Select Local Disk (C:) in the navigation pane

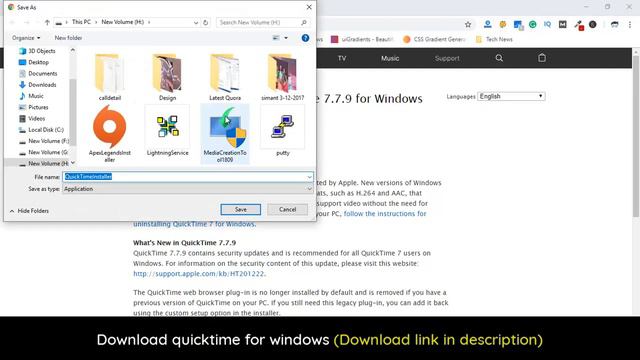[x=41, y=130]
